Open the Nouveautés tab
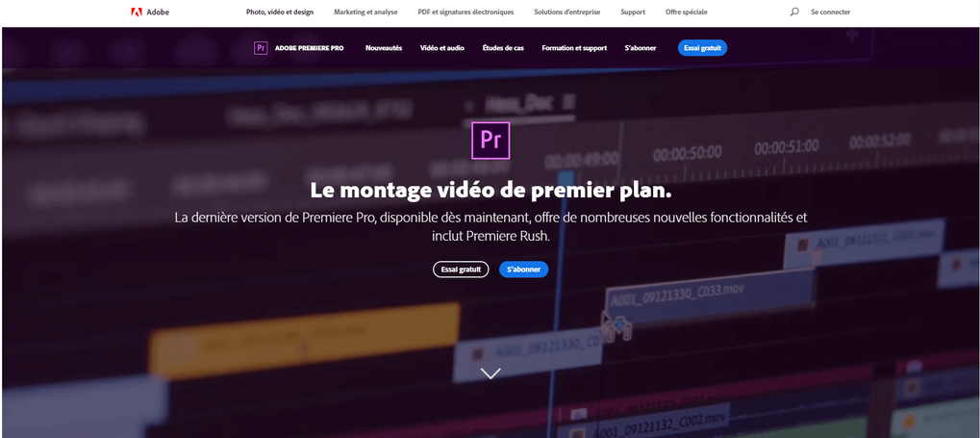The height and width of the screenshot is (438, 980). click(x=384, y=48)
